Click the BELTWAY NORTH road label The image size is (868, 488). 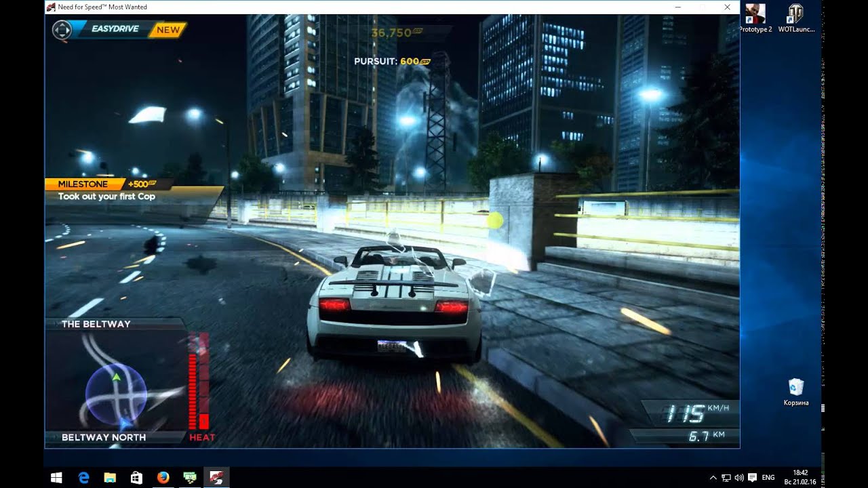pos(104,437)
